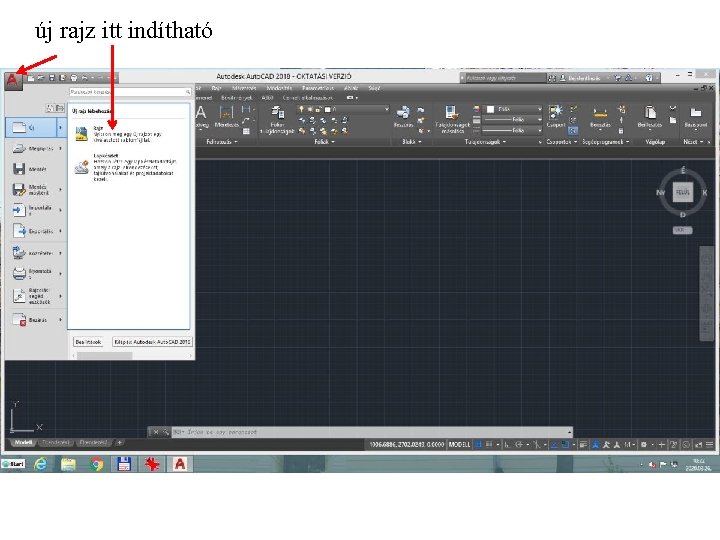Click Tulajdonságok másolása match properties tool

tap(452, 119)
